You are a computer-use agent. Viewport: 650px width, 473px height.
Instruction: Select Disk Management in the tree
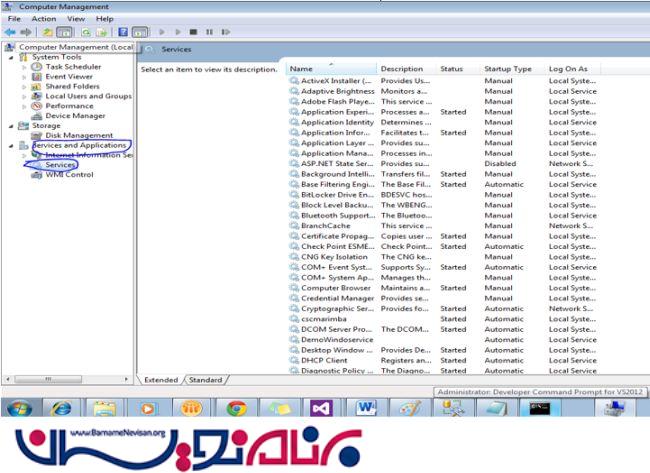[x=79, y=135]
